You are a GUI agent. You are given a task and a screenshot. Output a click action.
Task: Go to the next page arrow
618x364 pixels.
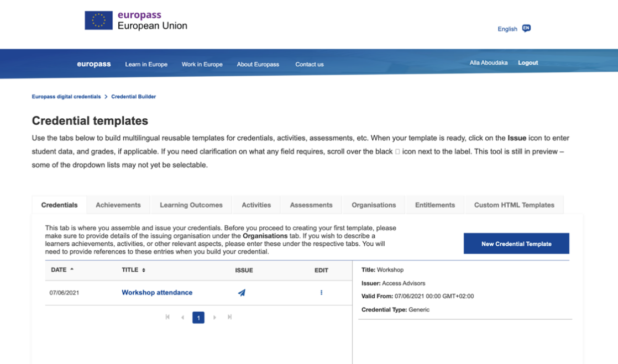tap(214, 317)
